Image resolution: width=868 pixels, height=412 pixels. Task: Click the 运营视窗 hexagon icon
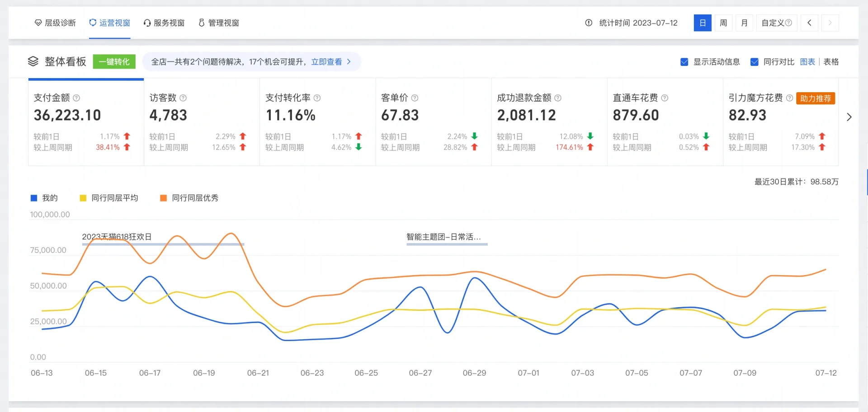coord(93,23)
